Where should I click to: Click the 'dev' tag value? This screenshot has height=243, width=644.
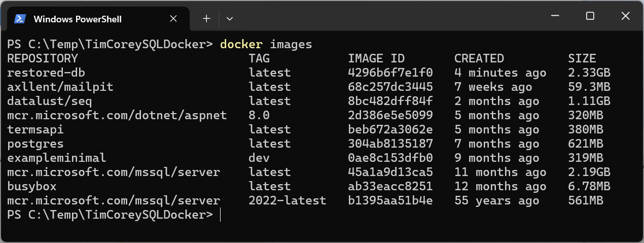[x=259, y=158]
